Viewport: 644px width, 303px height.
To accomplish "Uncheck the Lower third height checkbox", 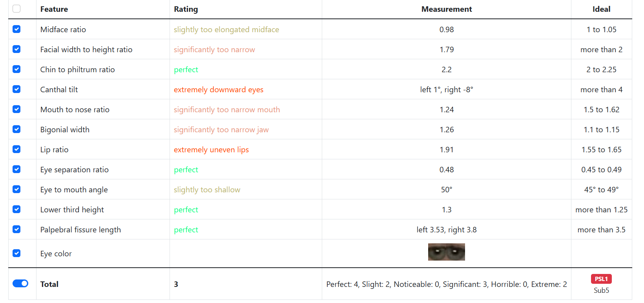I will coord(16,209).
